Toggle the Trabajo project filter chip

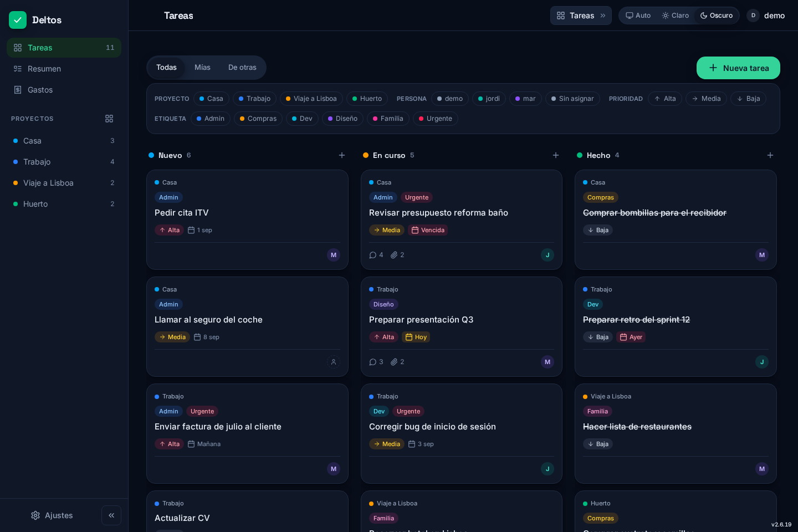click(x=254, y=99)
